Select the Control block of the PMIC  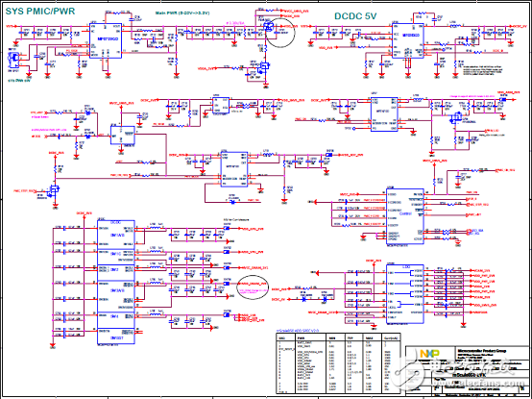[405, 215]
